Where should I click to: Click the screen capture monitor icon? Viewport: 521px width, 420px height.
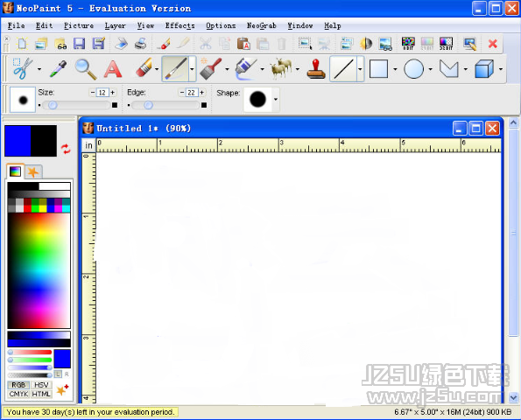(470, 44)
